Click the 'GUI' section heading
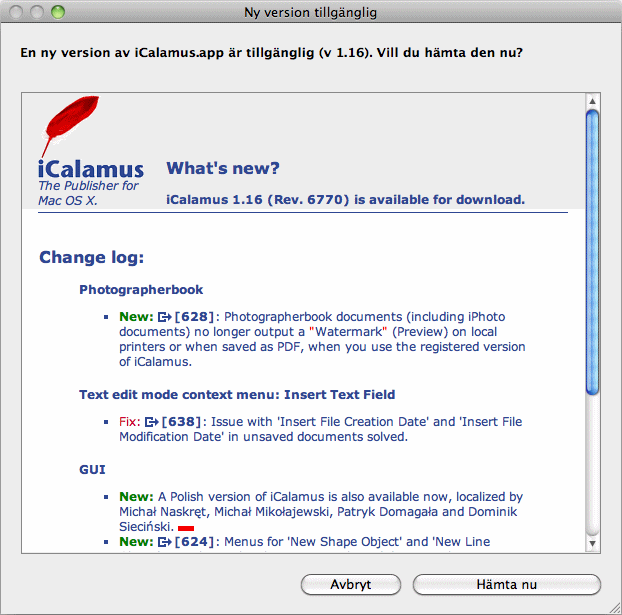 pyautogui.click(x=92, y=470)
